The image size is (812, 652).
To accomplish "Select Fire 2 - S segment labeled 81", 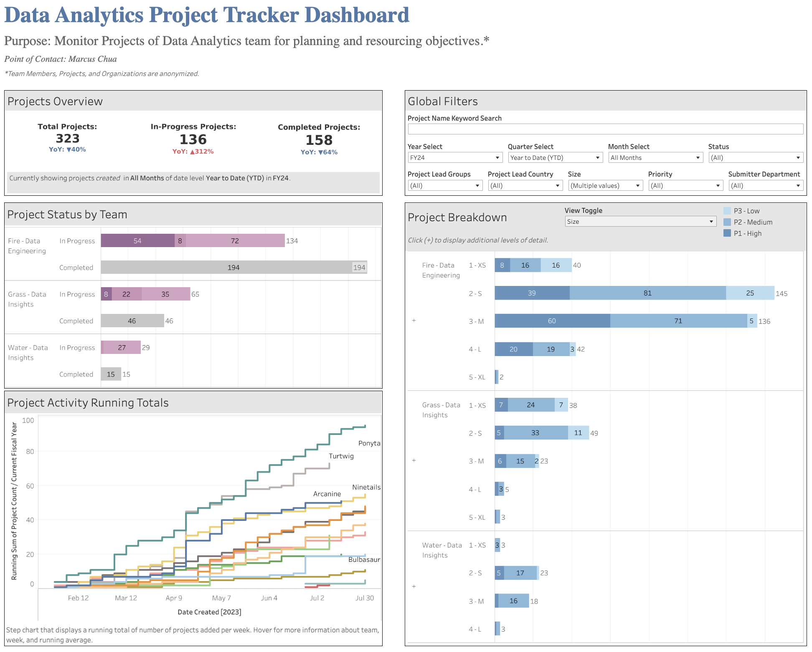I will coord(647,293).
